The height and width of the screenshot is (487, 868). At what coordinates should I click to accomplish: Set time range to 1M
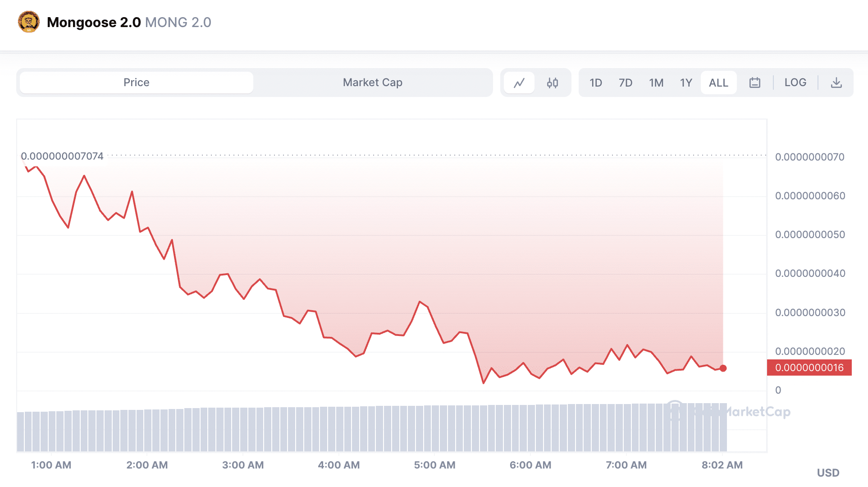[656, 83]
